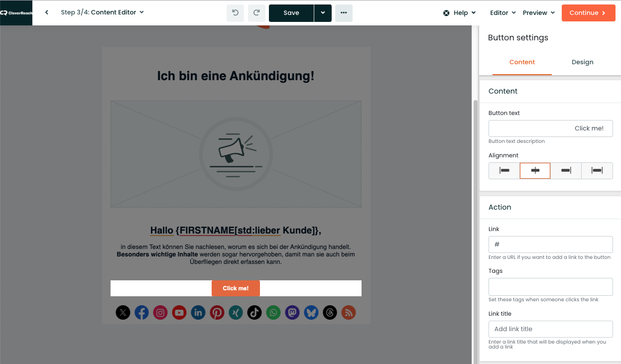The width and height of the screenshot is (621, 364).
Task: Redo the last change
Action: click(x=256, y=13)
